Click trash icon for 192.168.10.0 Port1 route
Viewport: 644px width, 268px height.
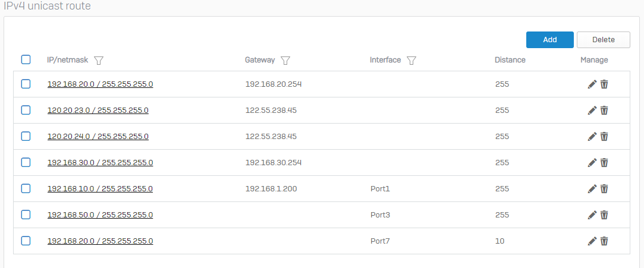[604, 189]
